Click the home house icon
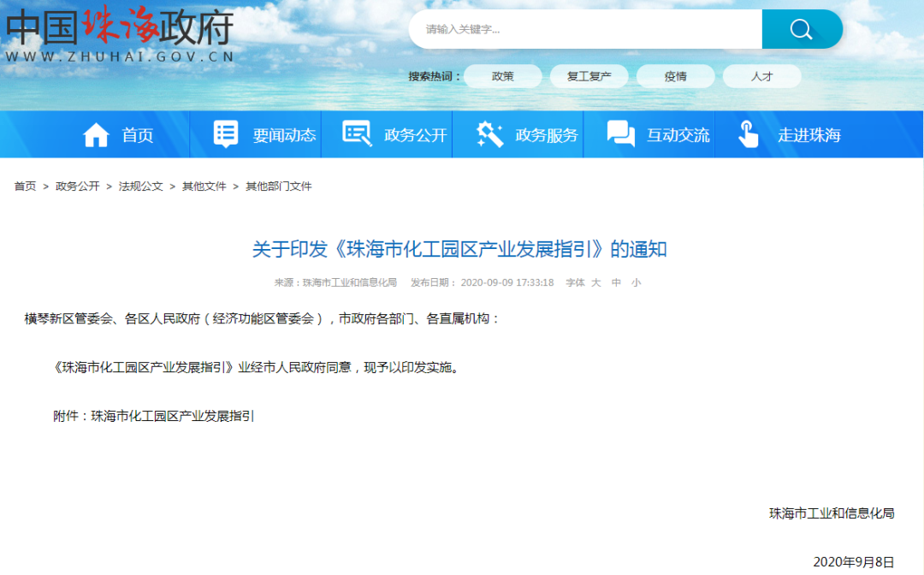Viewport: 924px width, 575px height. [x=96, y=135]
